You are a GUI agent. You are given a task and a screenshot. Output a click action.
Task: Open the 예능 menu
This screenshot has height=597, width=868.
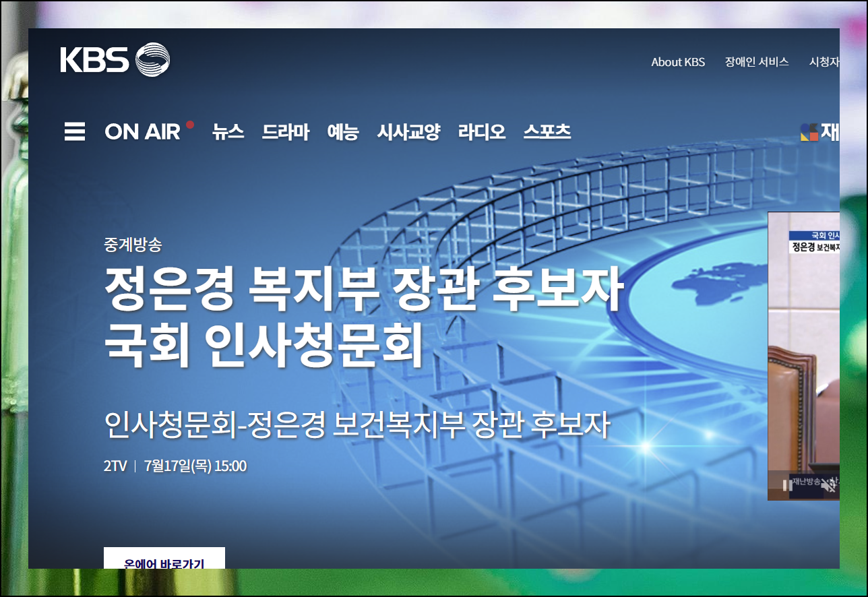click(343, 131)
